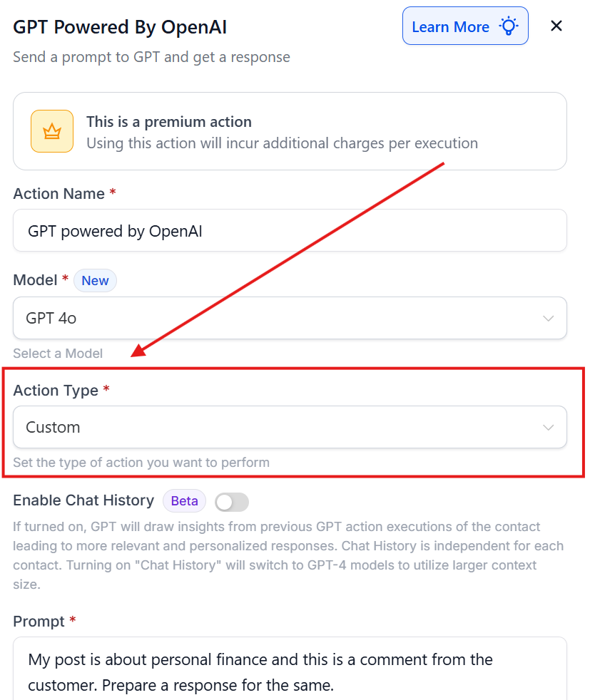Click the Enable Chat History label
590x700 pixels.
pos(83,500)
